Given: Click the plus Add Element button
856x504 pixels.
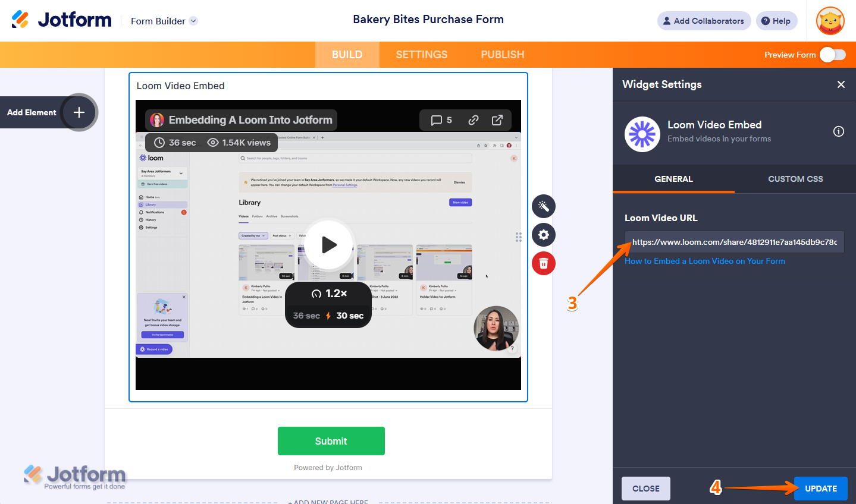Looking at the screenshot, I should coord(79,112).
